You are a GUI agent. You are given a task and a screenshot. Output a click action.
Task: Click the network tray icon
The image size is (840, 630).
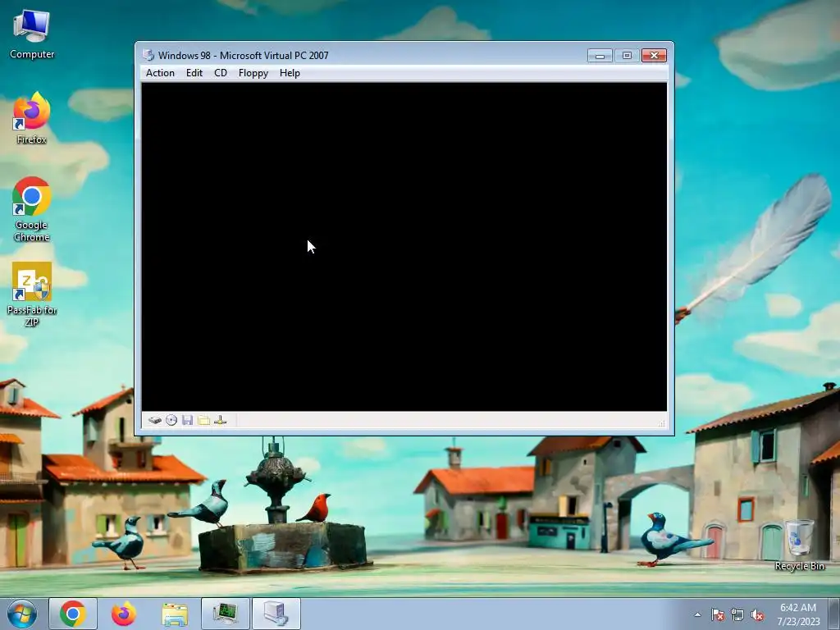(x=737, y=615)
